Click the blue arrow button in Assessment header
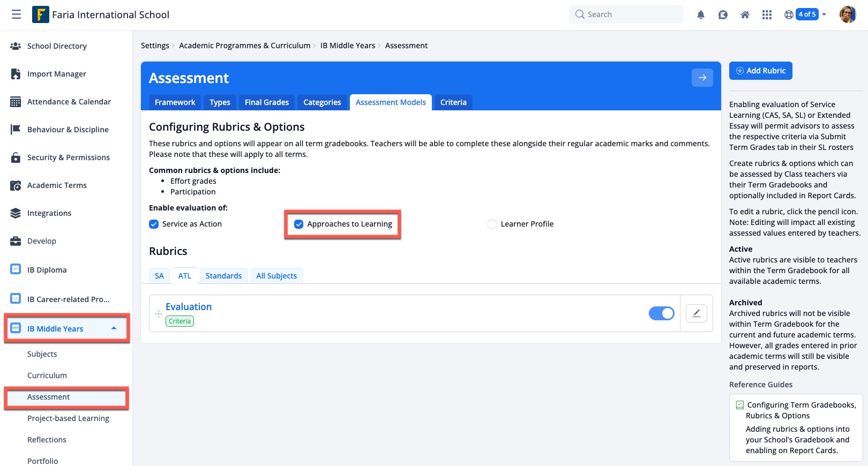The height and width of the screenshot is (466, 868). [x=702, y=78]
